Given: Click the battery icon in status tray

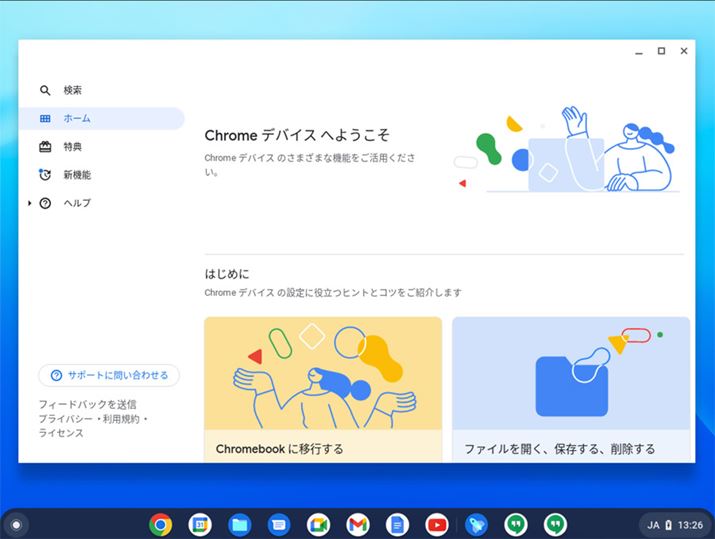Looking at the screenshot, I should coord(668,525).
